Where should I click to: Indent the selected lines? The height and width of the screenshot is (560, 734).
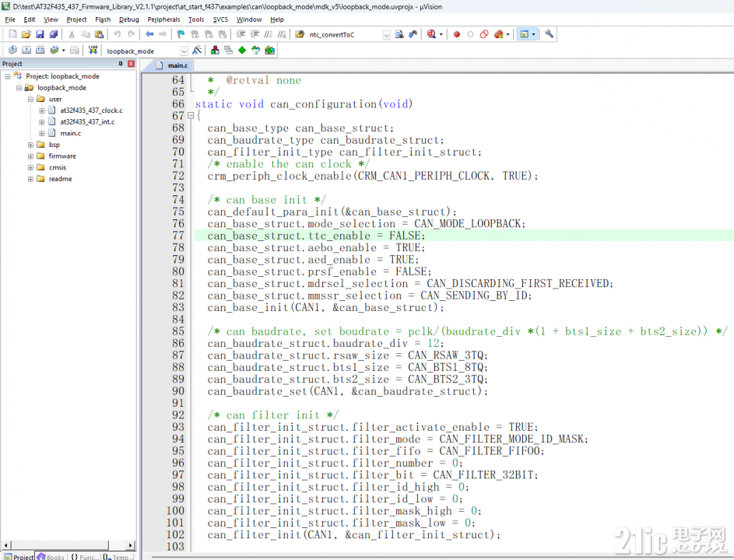pos(241,34)
